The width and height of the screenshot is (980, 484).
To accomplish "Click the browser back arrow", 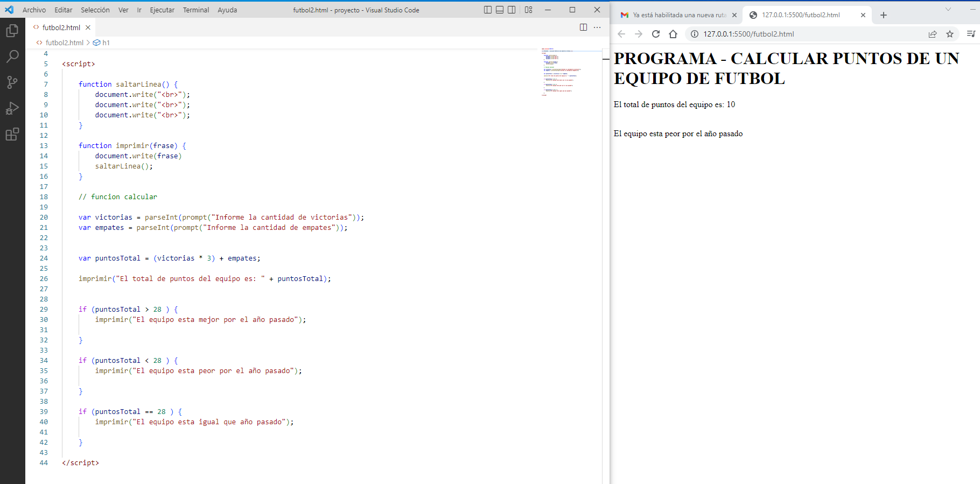I will (621, 34).
